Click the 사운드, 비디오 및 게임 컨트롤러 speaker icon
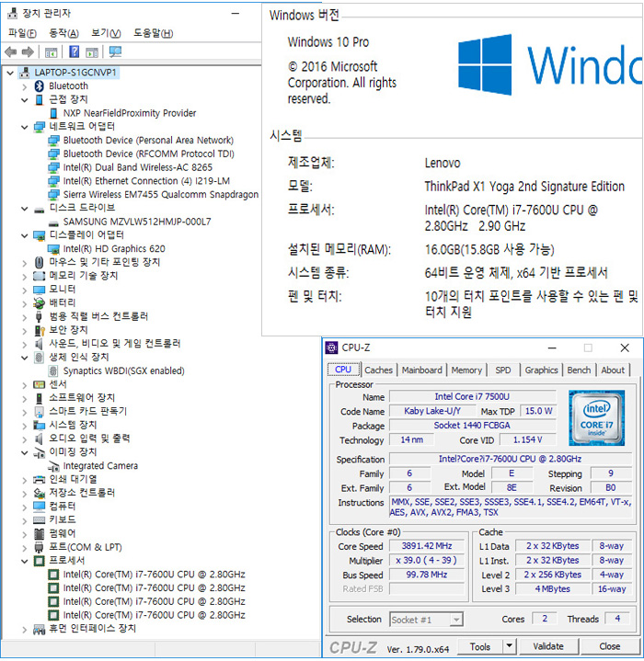Viewport: 644px width, 661px height. [40, 344]
